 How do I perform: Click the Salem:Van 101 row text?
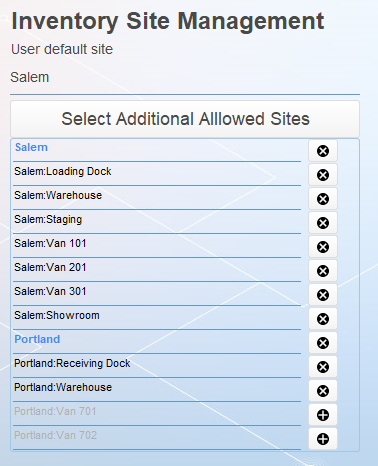pyautogui.click(x=50, y=243)
